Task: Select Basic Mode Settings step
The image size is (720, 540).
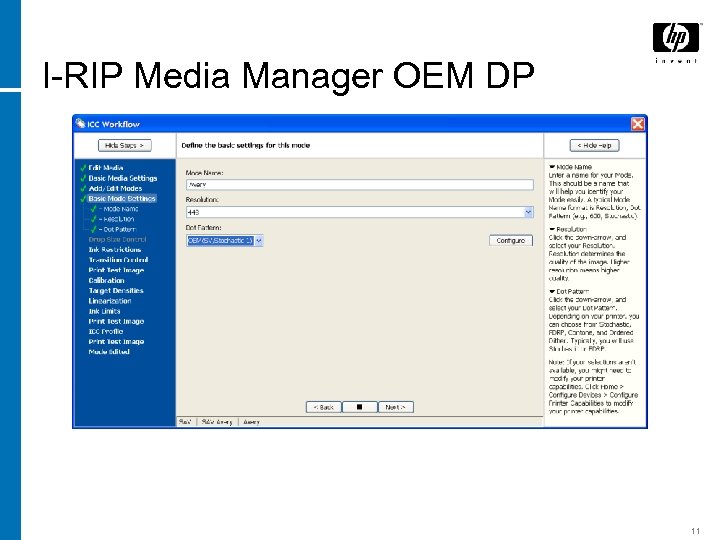Action: click(122, 198)
